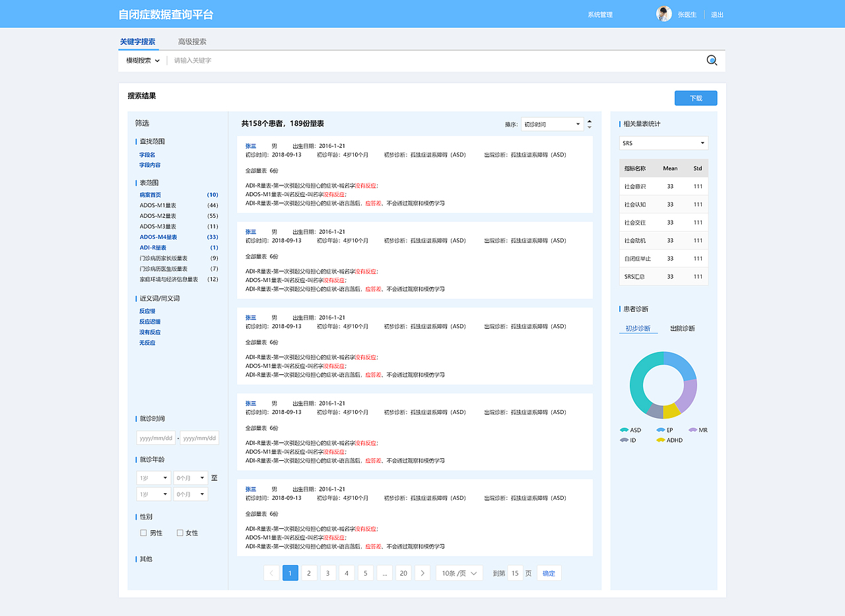
Task: Filter by ADOS-M2量表 (55)
Action: coord(178,216)
